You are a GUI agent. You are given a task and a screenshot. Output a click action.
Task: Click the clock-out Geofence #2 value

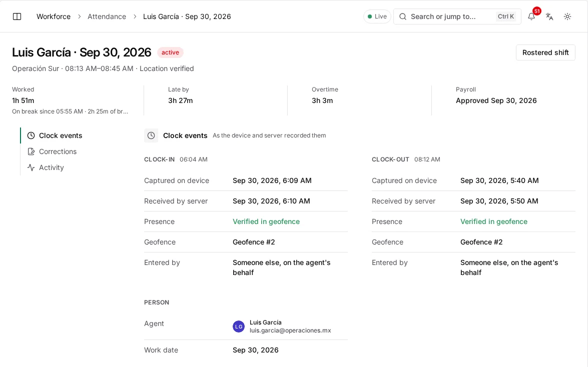coord(481,242)
